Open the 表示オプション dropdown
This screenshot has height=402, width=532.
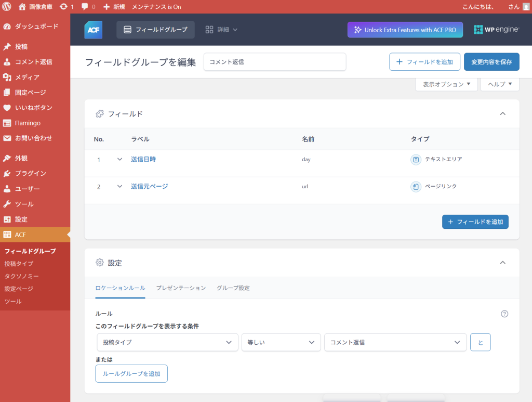(446, 84)
